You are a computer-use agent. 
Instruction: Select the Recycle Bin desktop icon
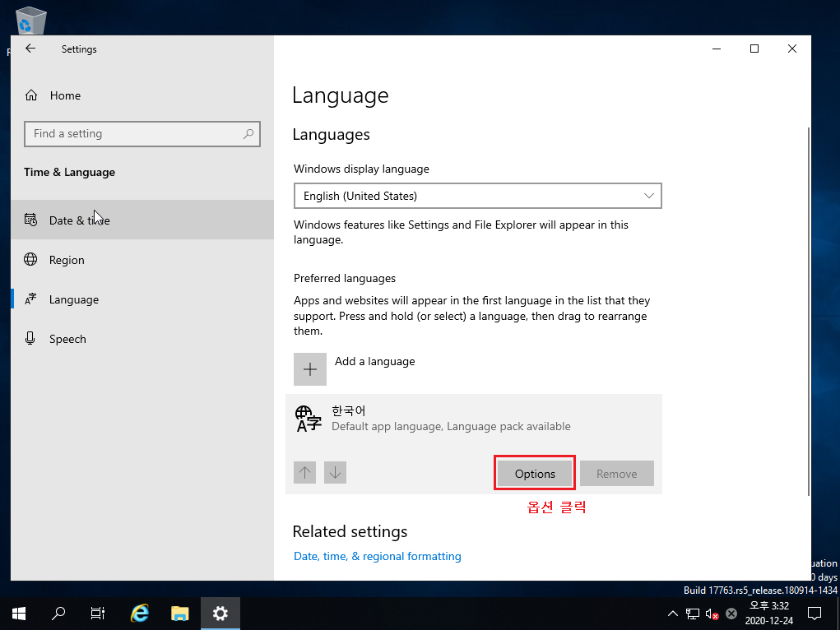coord(31,21)
